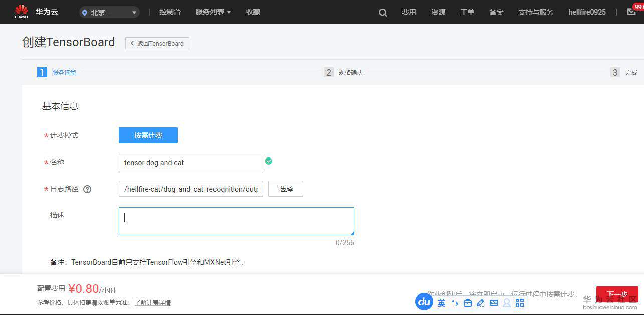Open 了解计费详情 link

click(153, 302)
